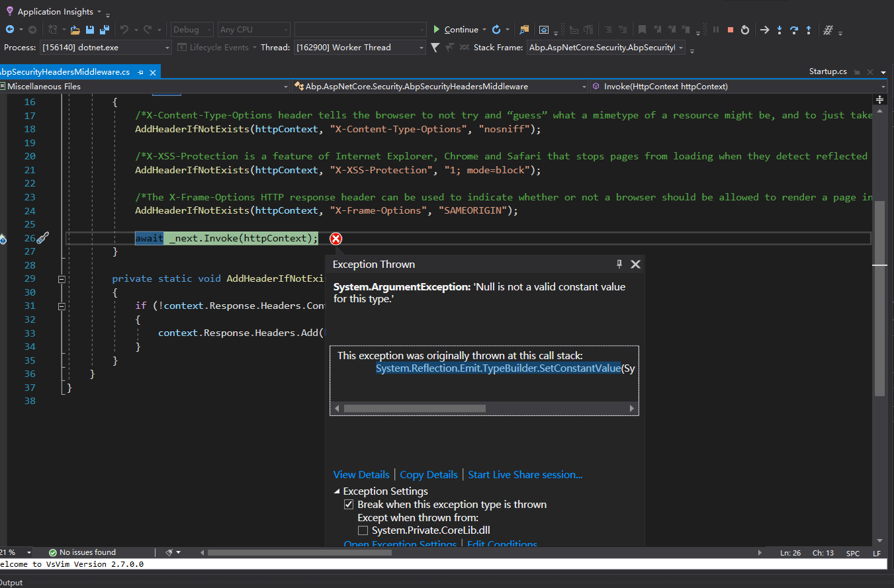The width and height of the screenshot is (894, 588).
Task: Pause execution with Break All icon
Action: point(716,30)
